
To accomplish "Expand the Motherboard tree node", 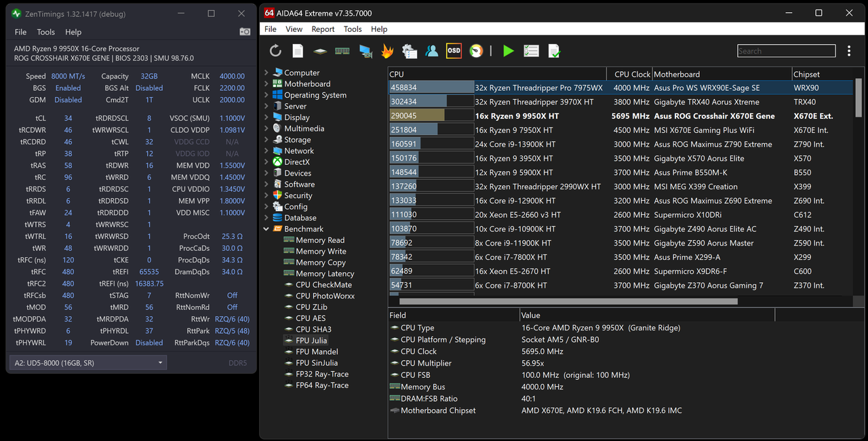I will tap(266, 84).
